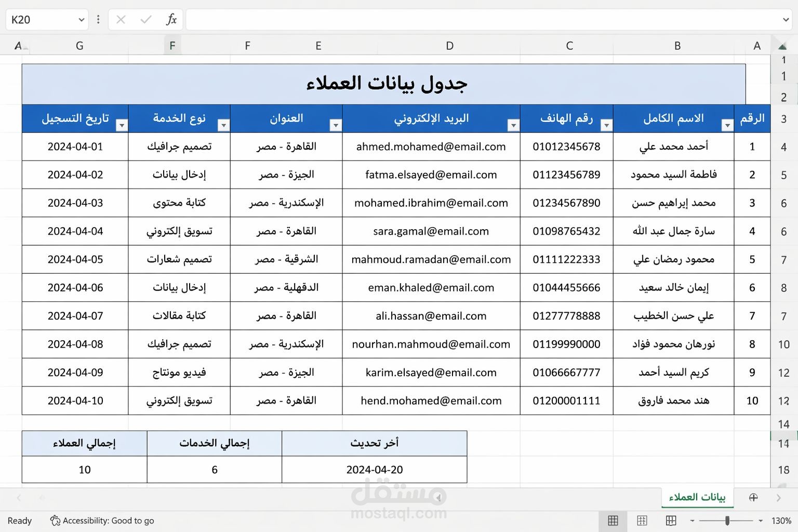Select date cell 2024-04-05
Viewport: 798px width, 532px height.
(x=75, y=259)
